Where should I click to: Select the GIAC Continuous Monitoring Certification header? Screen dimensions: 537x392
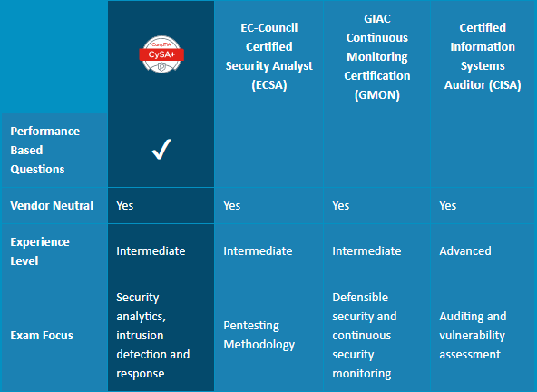(x=377, y=56)
